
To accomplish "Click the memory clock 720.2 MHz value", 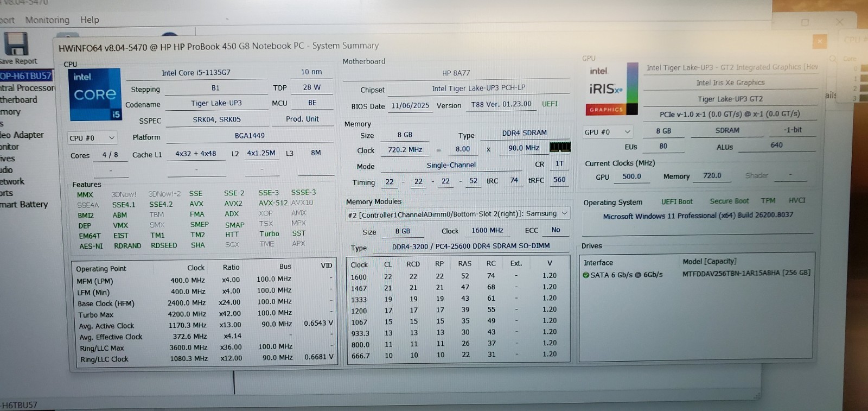I will point(405,149).
